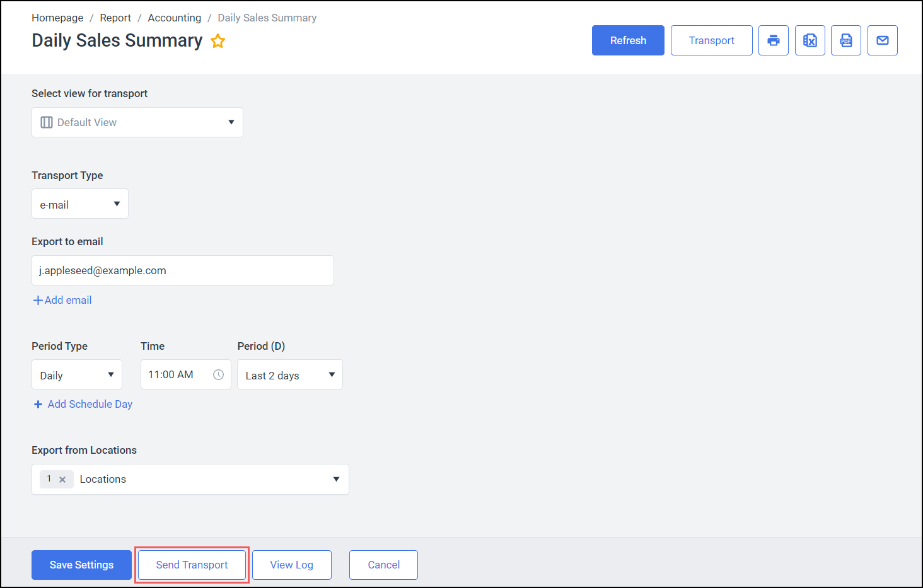Click the Export to email input field

tap(182, 270)
